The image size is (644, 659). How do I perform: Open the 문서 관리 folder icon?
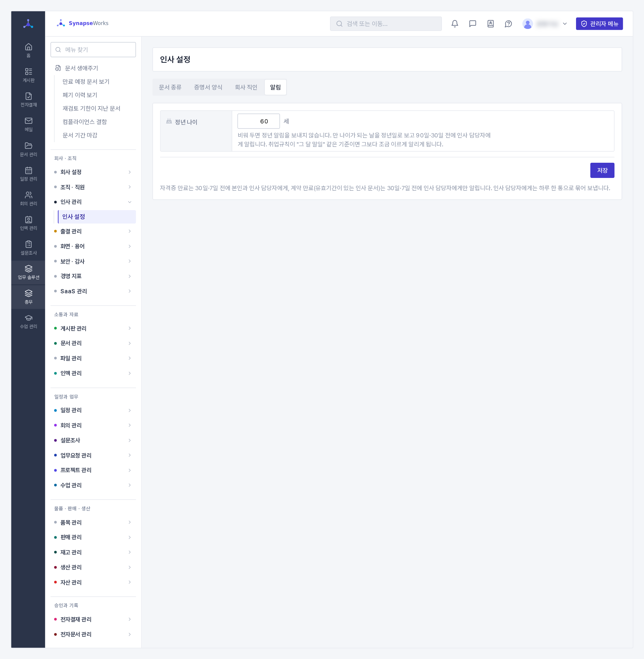28,149
